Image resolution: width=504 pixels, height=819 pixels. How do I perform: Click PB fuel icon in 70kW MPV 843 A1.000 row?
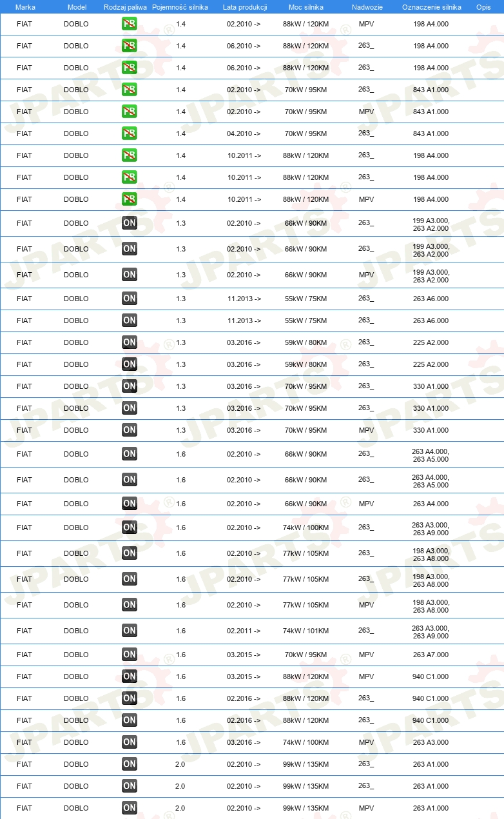[130, 112]
